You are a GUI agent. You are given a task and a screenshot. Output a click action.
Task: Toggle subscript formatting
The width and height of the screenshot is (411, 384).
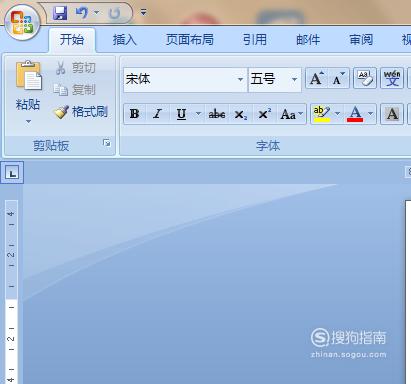pyautogui.click(x=241, y=114)
